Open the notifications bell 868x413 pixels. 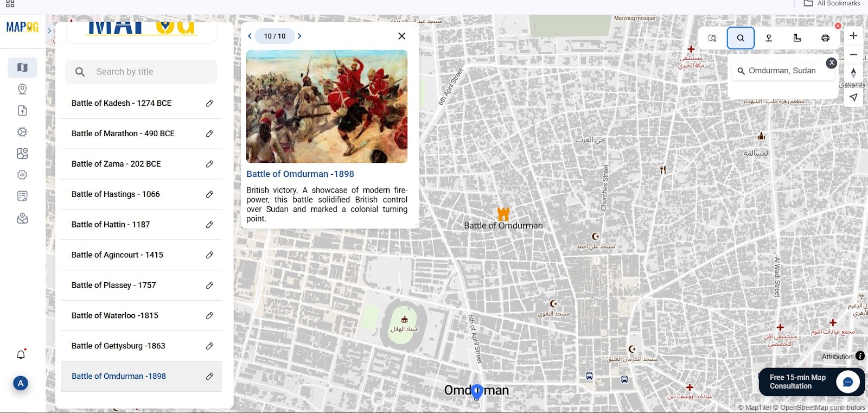(x=21, y=354)
